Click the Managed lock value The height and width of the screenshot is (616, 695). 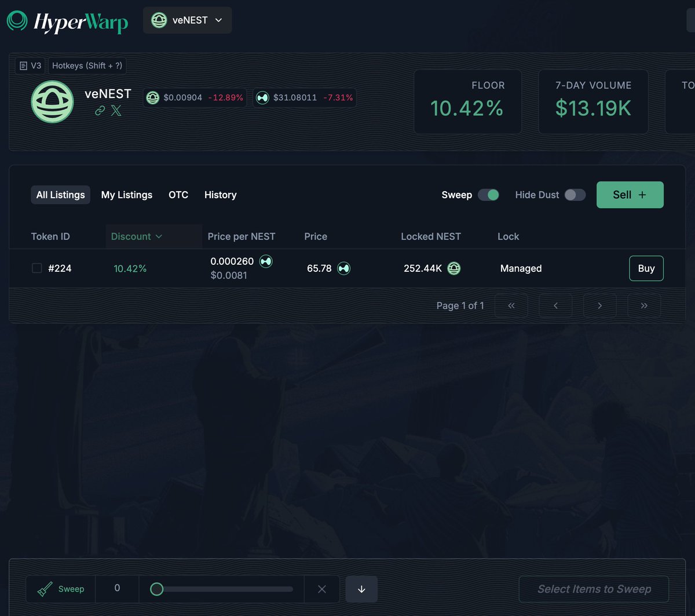click(521, 268)
